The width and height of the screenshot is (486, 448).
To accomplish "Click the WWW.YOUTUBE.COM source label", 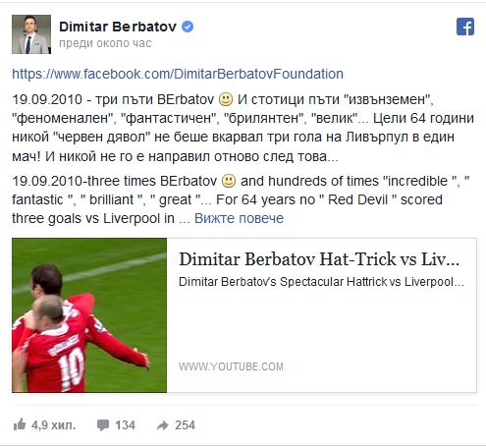I will 231,366.
